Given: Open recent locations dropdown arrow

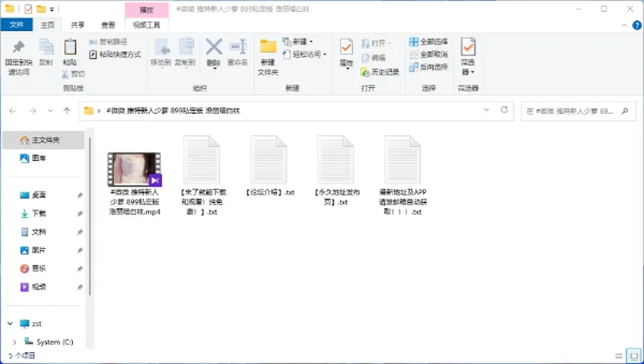Looking at the screenshot, I should [x=50, y=111].
